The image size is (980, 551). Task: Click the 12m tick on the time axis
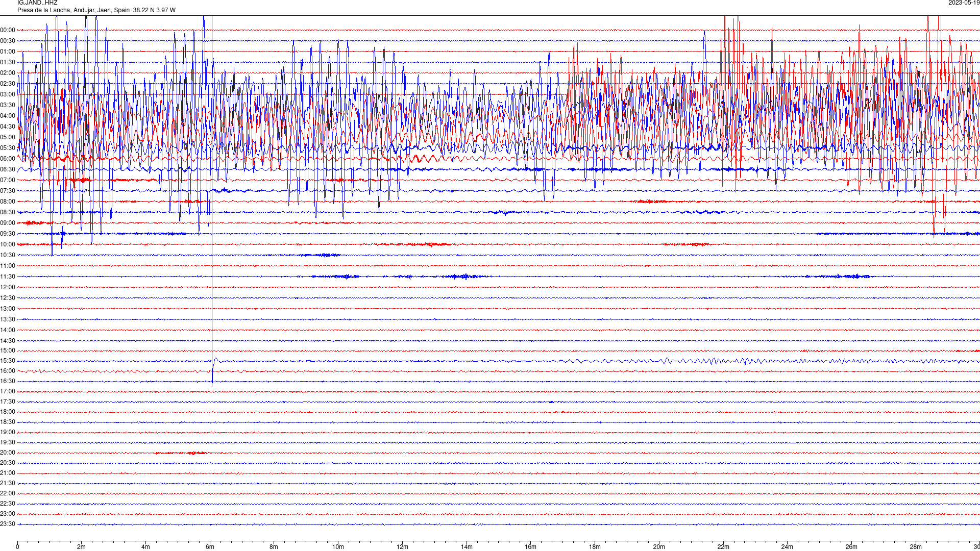[x=402, y=547]
